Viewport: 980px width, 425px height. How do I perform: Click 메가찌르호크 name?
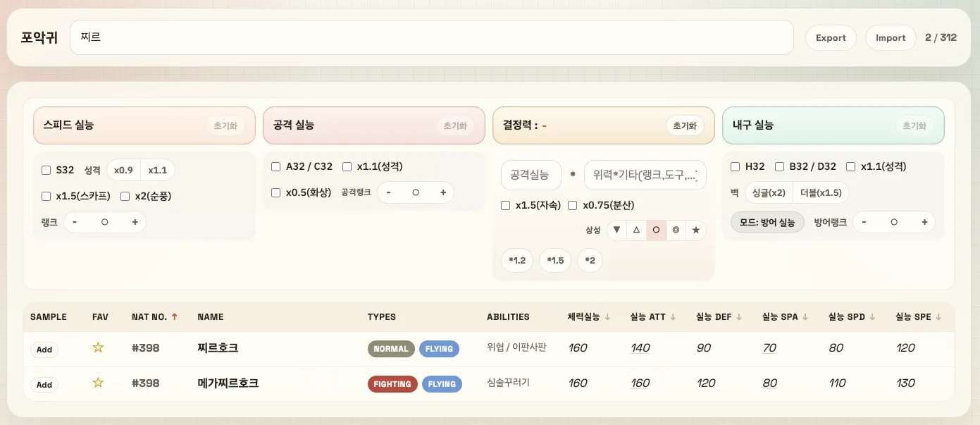(228, 383)
